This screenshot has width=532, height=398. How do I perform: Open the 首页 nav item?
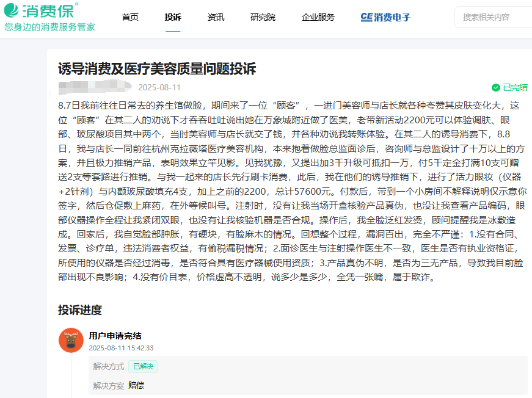[x=130, y=17]
